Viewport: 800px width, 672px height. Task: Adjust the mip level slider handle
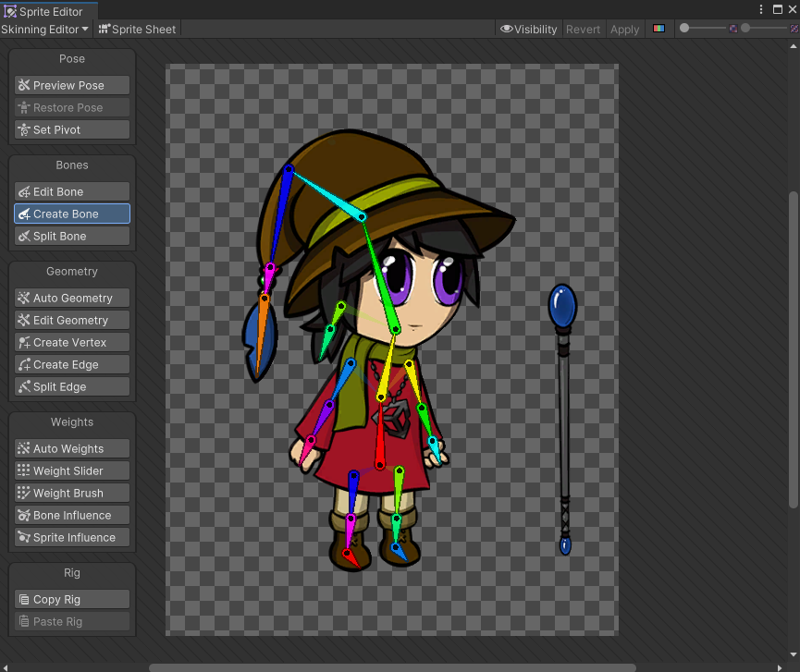tap(745, 28)
